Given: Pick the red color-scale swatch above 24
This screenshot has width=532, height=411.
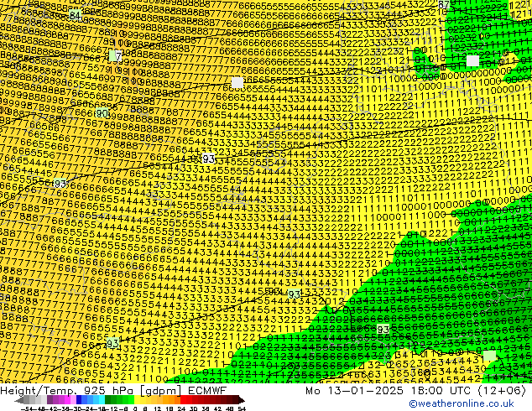Looking at the screenshot, I should [183, 400].
